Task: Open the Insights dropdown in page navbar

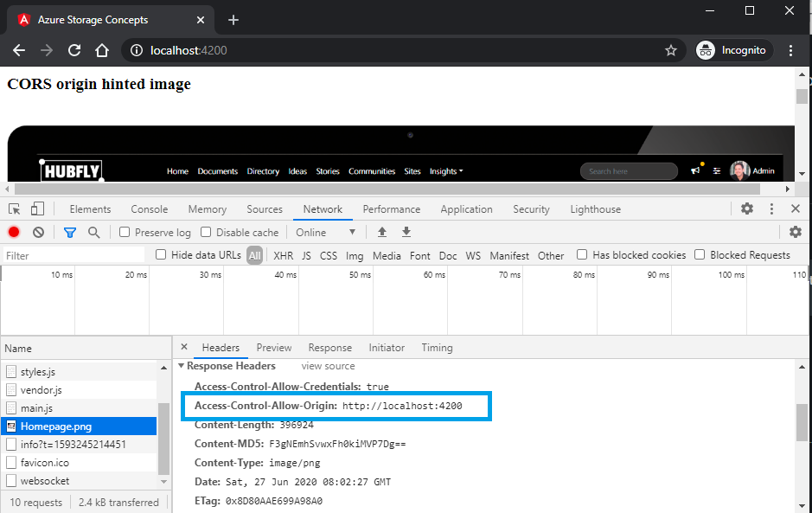Action: 446,170
